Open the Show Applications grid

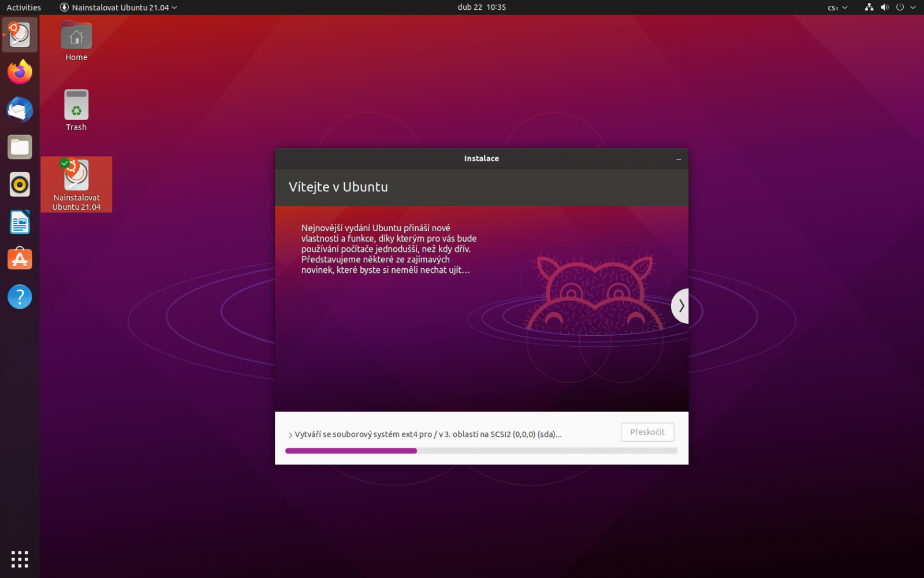click(19, 559)
